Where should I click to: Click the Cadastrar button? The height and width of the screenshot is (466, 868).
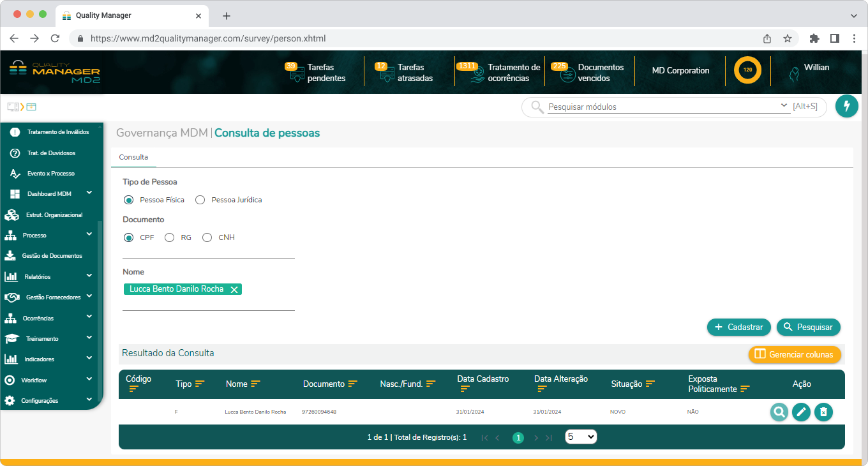[x=738, y=327]
